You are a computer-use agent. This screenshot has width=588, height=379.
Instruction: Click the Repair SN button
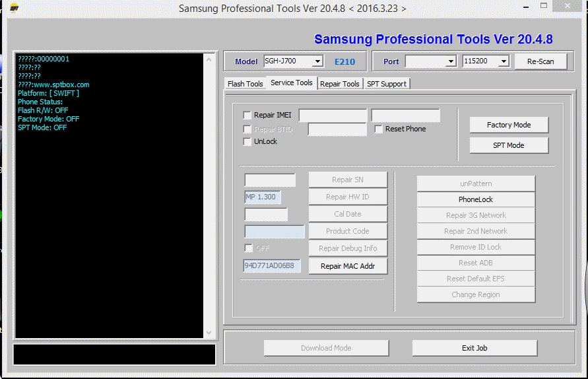coord(348,180)
